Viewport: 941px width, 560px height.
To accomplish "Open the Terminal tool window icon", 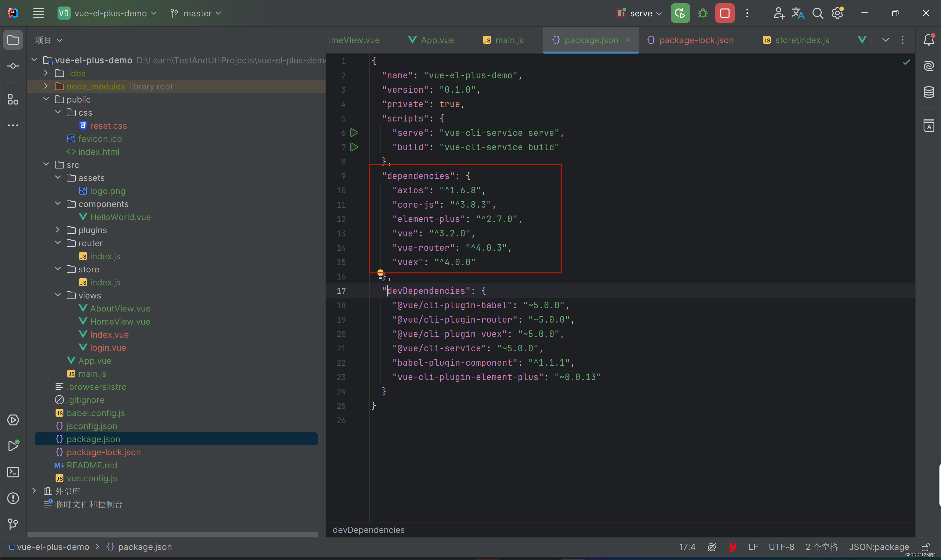I will click(13, 472).
